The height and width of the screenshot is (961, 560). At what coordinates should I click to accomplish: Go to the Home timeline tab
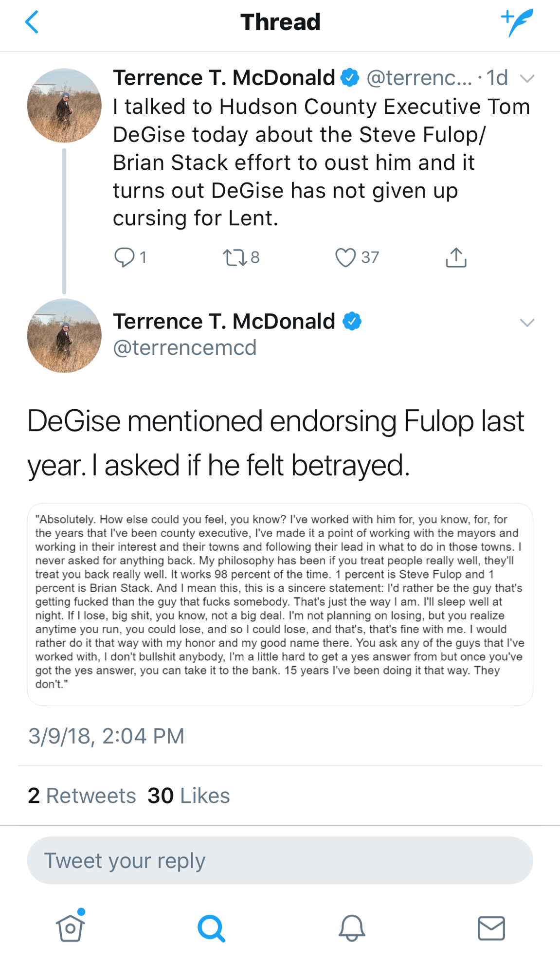click(x=71, y=927)
